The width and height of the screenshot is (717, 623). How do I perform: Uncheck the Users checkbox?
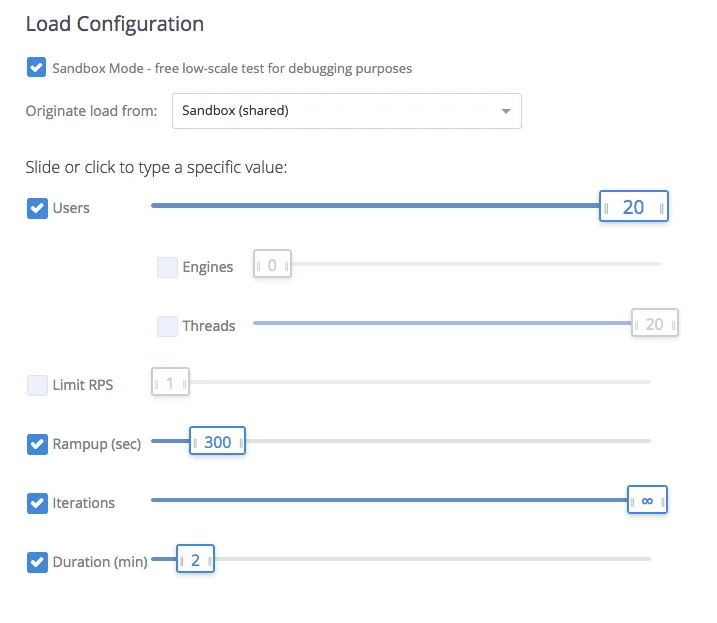coord(37,208)
